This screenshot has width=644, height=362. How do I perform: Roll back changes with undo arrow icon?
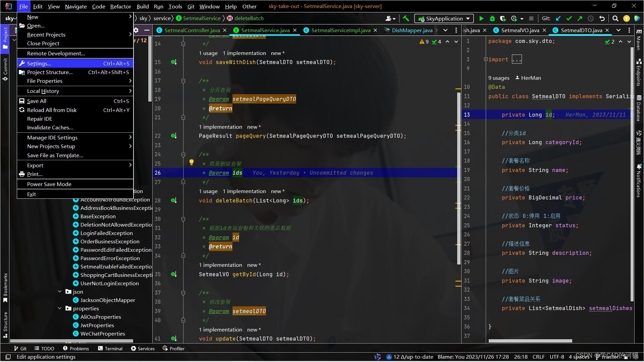602,18
